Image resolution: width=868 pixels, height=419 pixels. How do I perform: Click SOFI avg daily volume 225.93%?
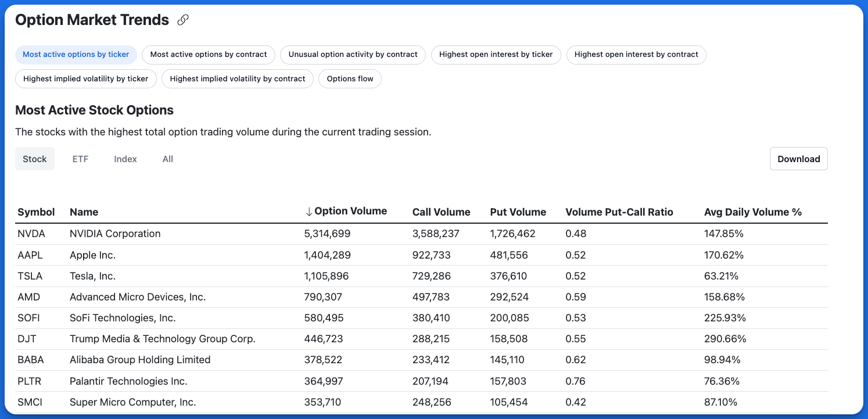tap(725, 318)
